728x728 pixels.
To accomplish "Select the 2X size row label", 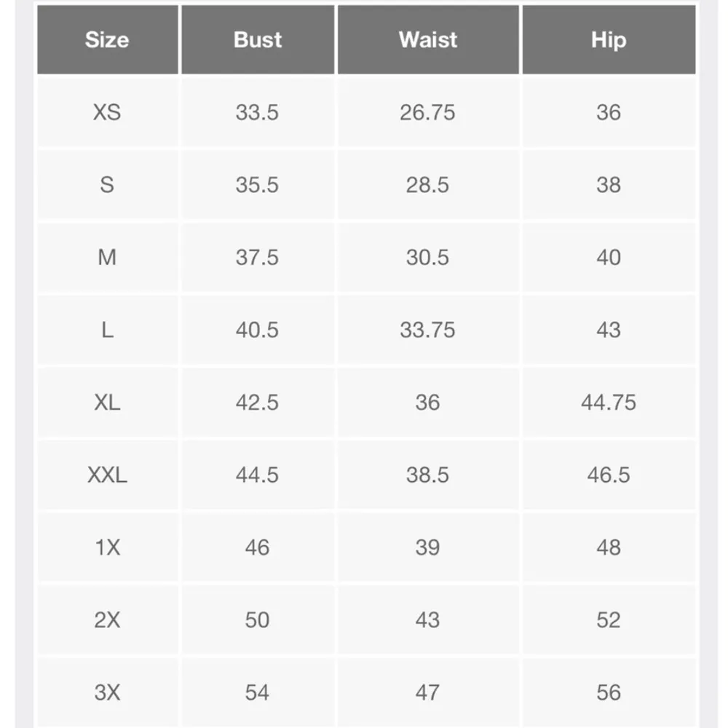I will pyautogui.click(x=107, y=620).
